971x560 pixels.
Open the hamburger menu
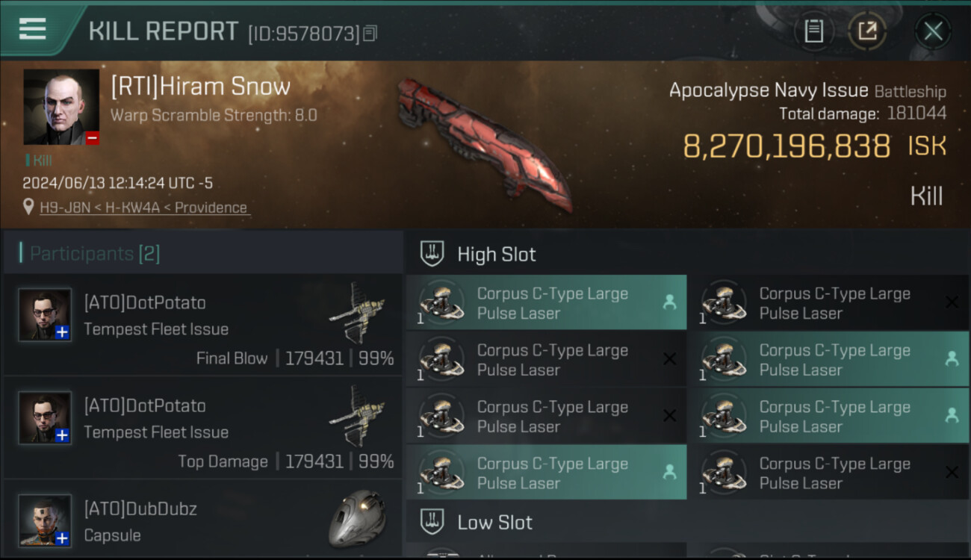pos(33,29)
